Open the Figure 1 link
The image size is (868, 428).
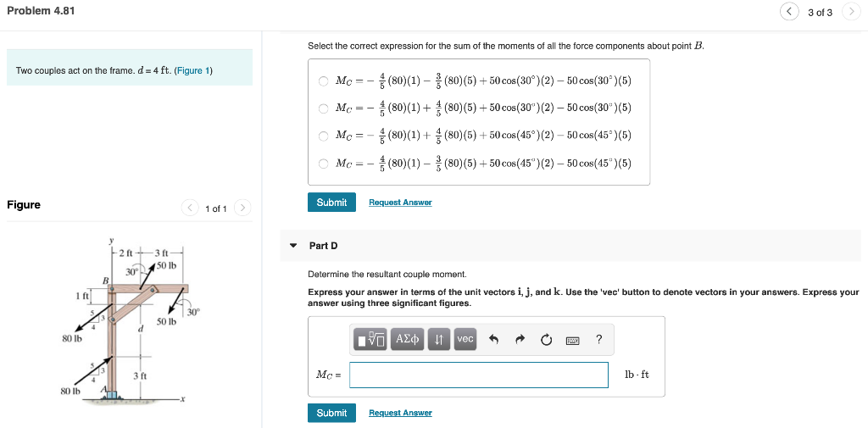pos(192,71)
